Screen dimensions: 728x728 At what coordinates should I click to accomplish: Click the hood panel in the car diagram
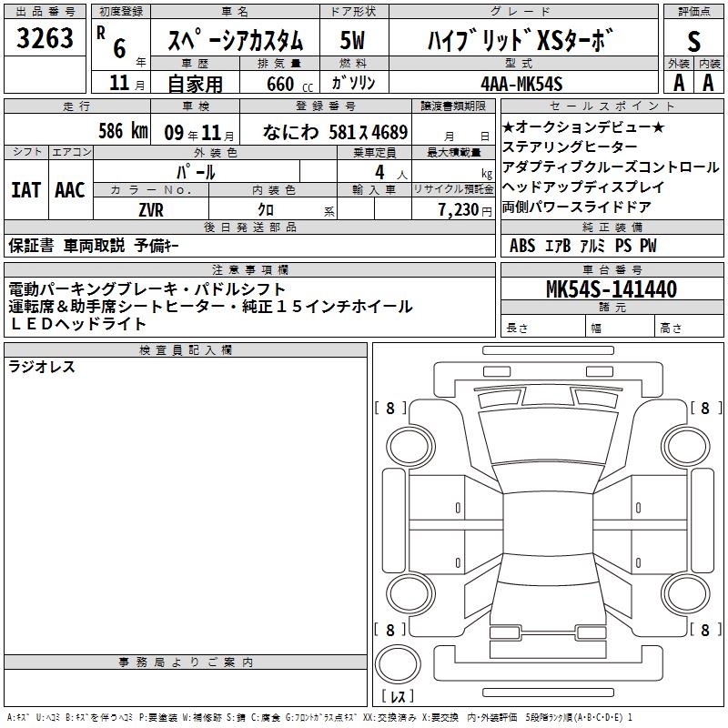tap(549, 437)
